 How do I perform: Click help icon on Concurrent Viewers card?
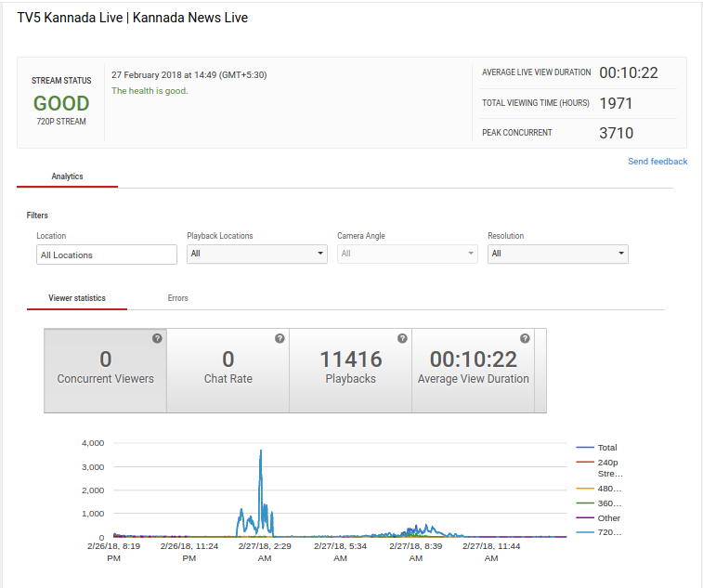(x=157, y=339)
